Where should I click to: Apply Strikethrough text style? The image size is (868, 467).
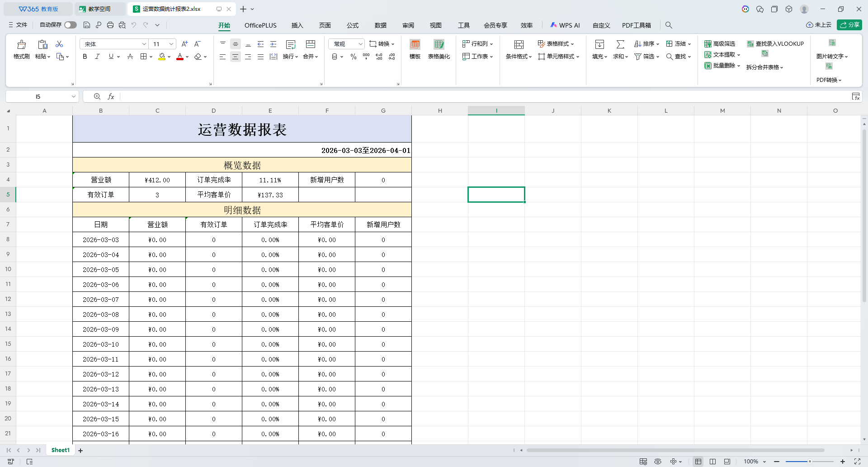(x=130, y=57)
